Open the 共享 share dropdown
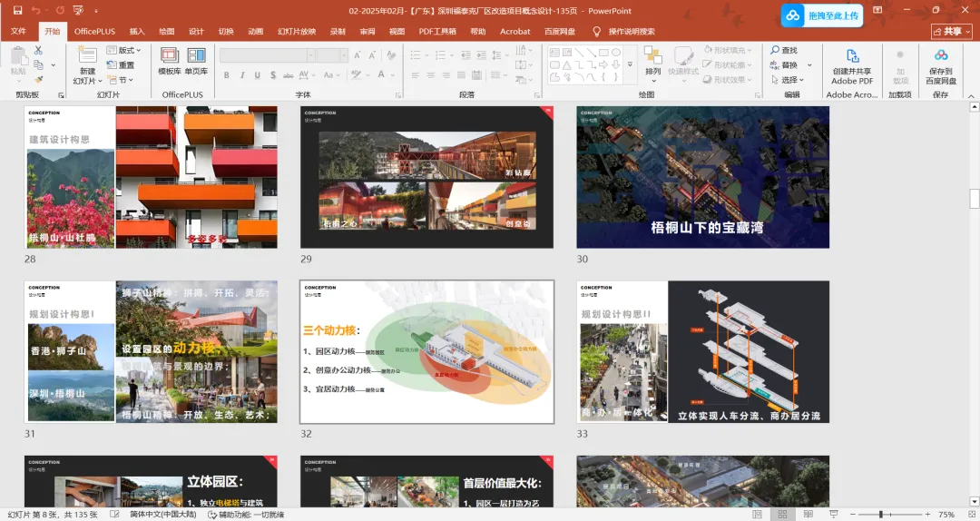Viewport: 980px width, 521px height. pos(952,31)
